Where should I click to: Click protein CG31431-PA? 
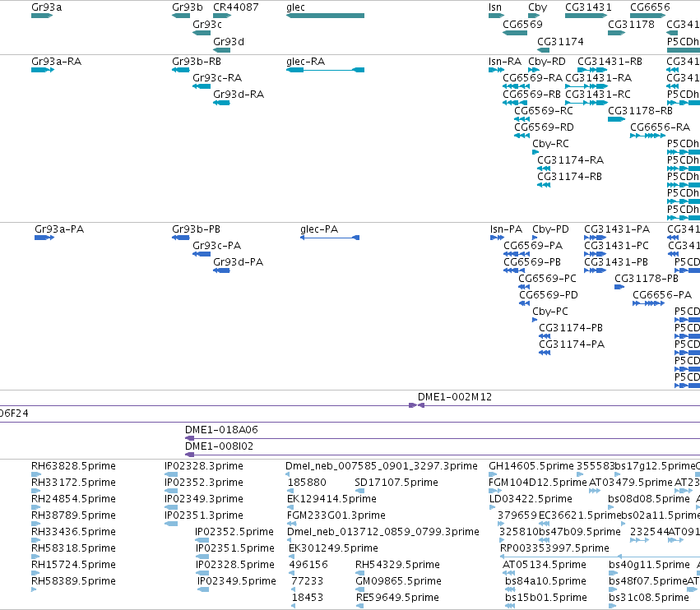617,229
